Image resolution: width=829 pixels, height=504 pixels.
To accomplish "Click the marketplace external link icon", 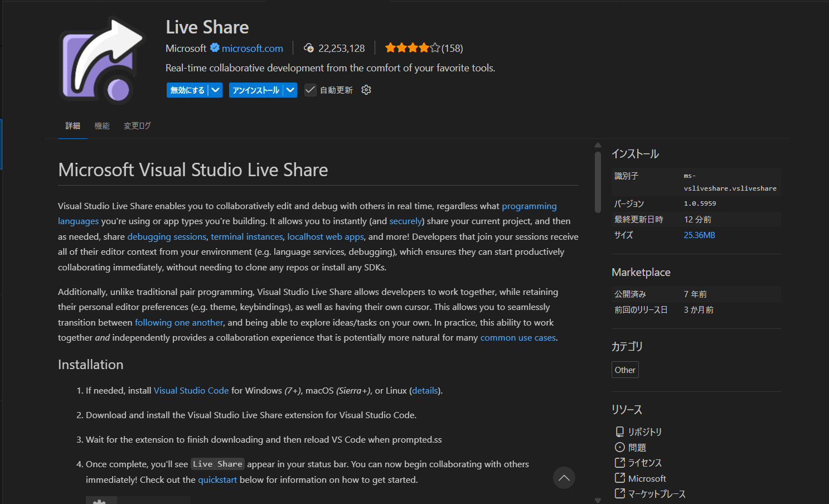I will tap(619, 493).
